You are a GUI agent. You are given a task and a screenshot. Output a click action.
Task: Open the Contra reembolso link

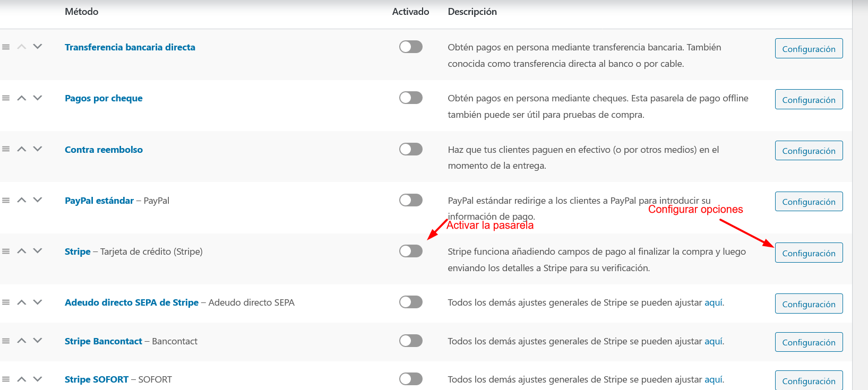104,150
